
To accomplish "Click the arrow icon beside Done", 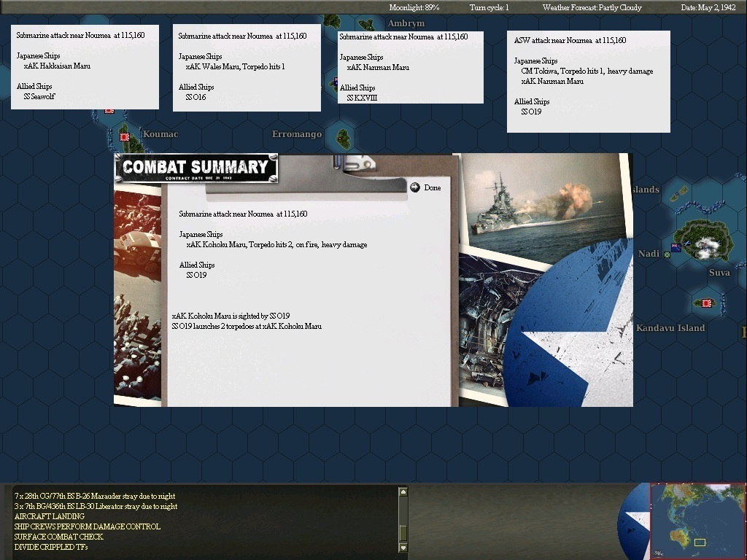I will pyautogui.click(x=415, y=187).
